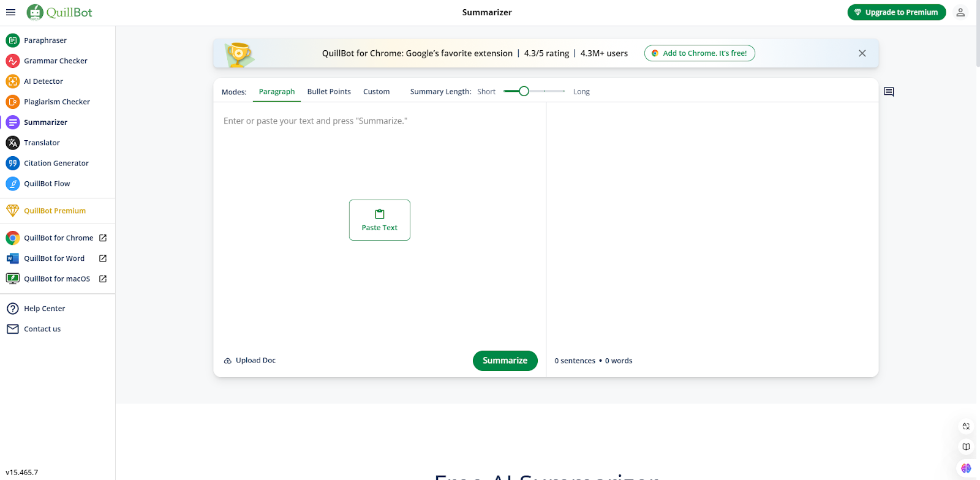Open the Contact us link

[42, 329]
